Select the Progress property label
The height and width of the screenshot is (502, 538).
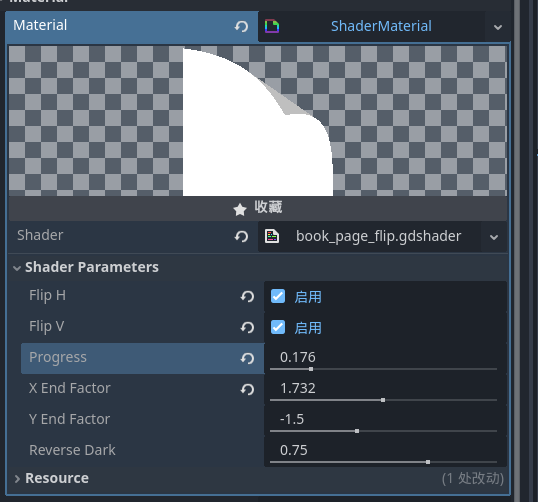[x=58, y=358]
